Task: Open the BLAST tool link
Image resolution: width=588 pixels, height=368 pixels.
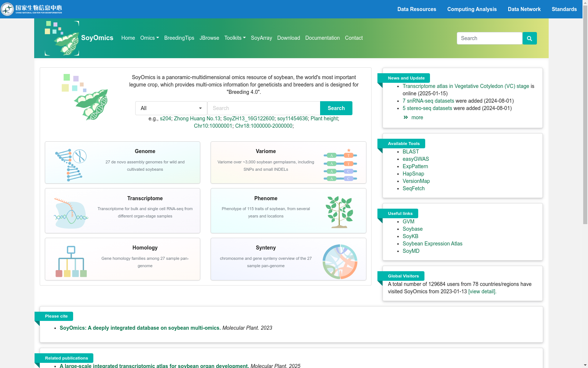Action: (x=411, y=152)
